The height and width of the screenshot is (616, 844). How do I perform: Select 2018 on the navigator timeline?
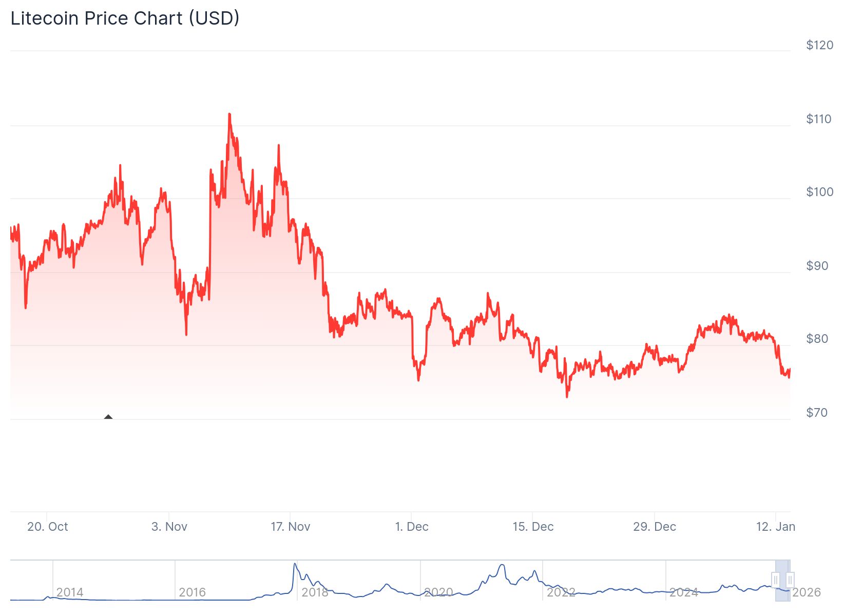pyautogui.click(x=315, y=592)
